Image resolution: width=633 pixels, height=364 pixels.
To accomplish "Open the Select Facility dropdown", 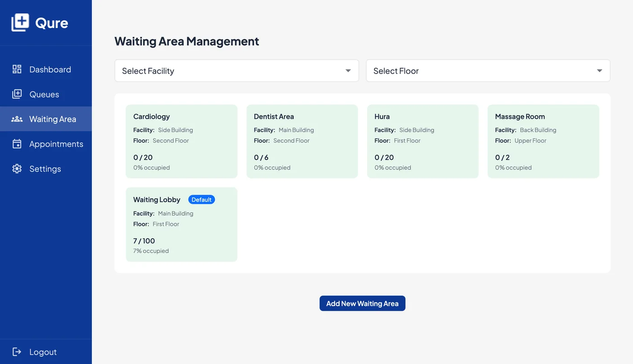I will tap(236, 70).
